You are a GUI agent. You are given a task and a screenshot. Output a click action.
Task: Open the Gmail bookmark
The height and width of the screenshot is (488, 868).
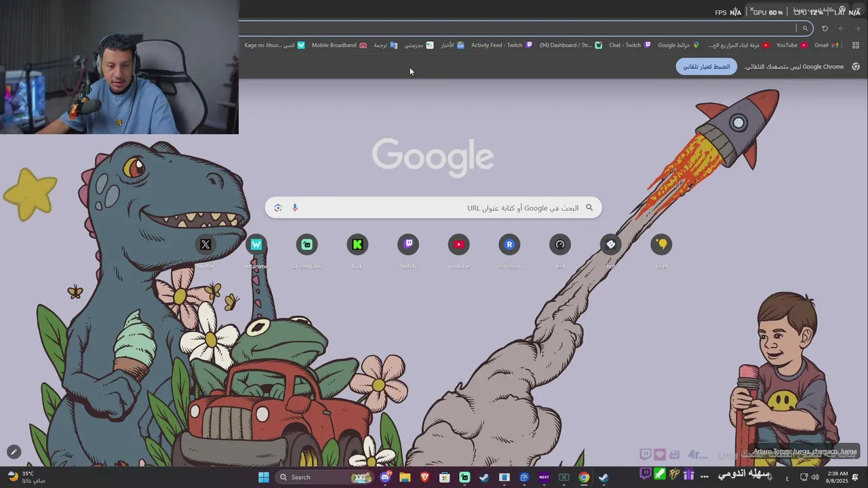tap(826, 45)
